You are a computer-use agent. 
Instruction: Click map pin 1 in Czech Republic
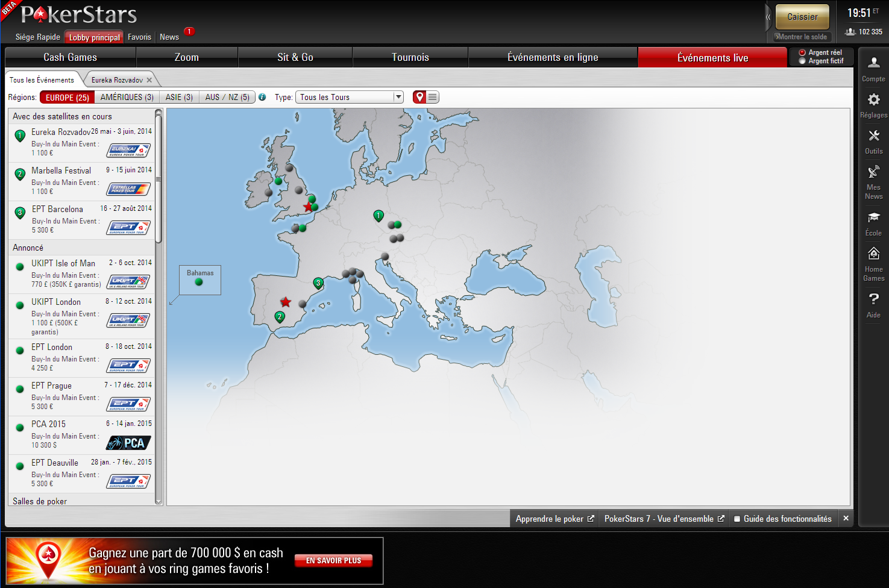click(379, 216)
